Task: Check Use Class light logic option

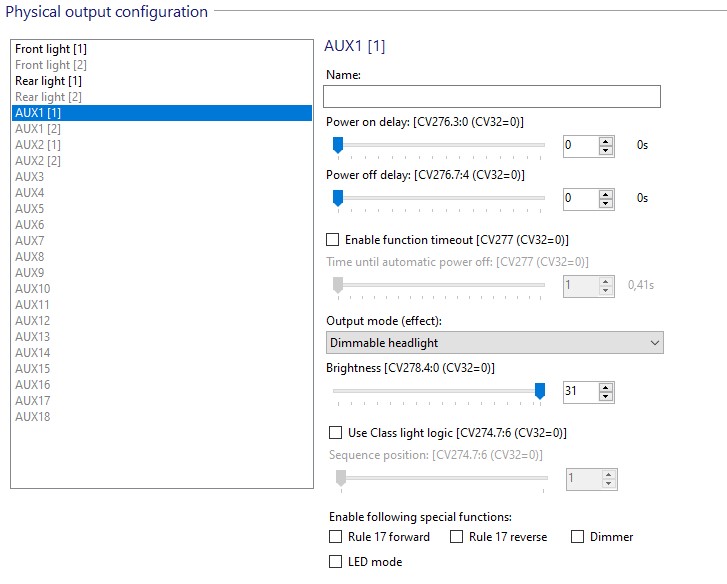Action: point(335,432)
